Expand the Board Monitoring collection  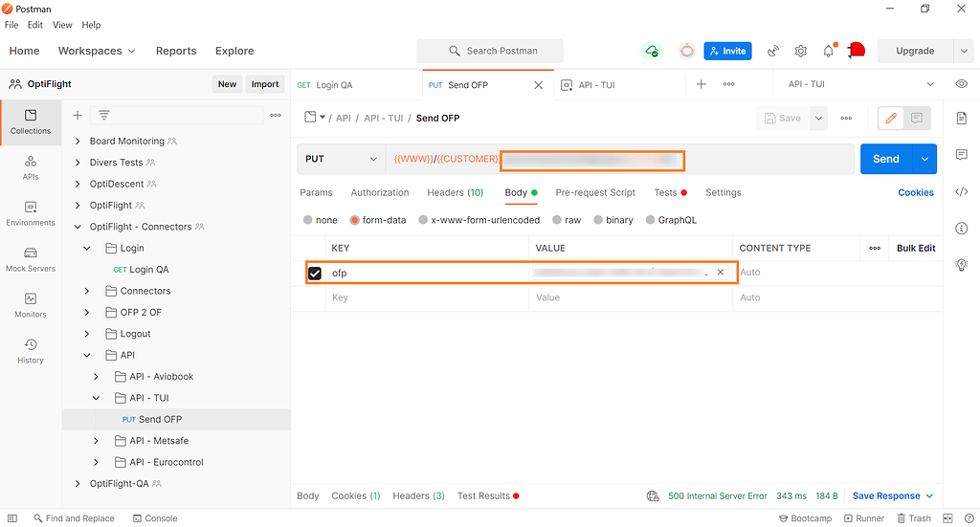[78, 142]
